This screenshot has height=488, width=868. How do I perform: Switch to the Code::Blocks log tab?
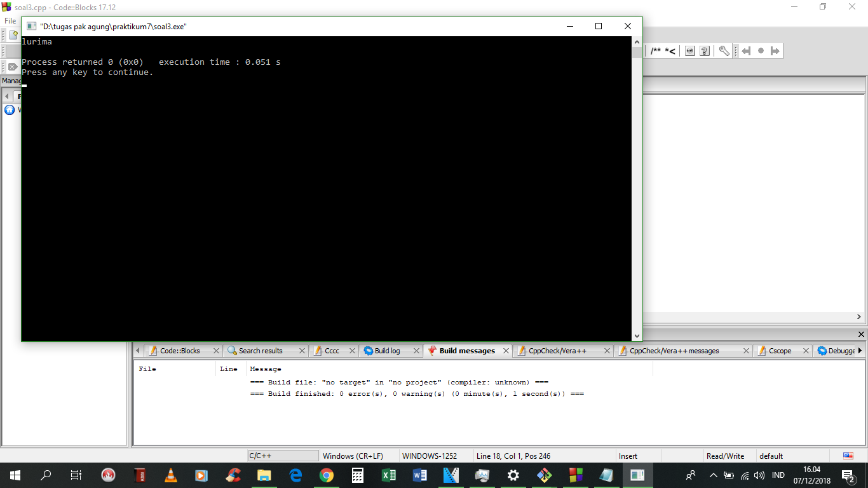click(179, 351)
